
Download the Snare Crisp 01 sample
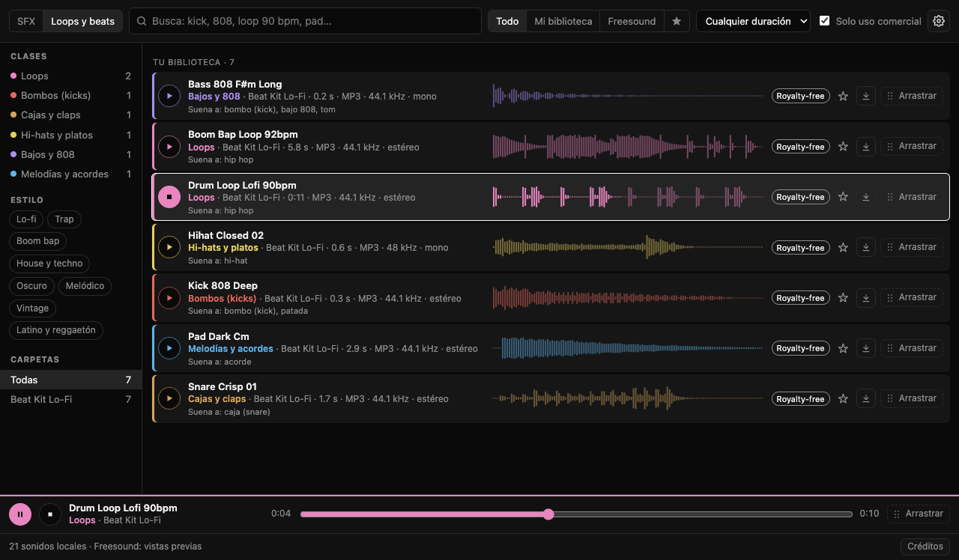coord(866,399)
